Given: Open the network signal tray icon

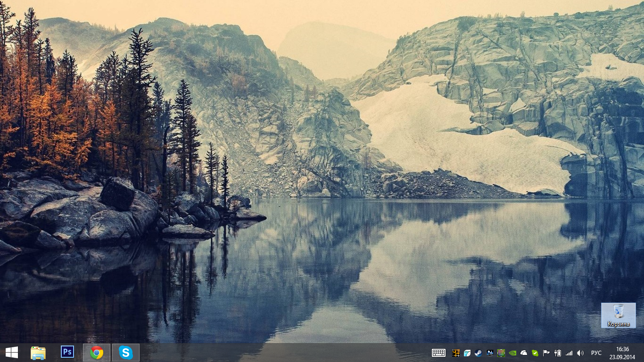Looking at the screenshot, I should 569,353.
